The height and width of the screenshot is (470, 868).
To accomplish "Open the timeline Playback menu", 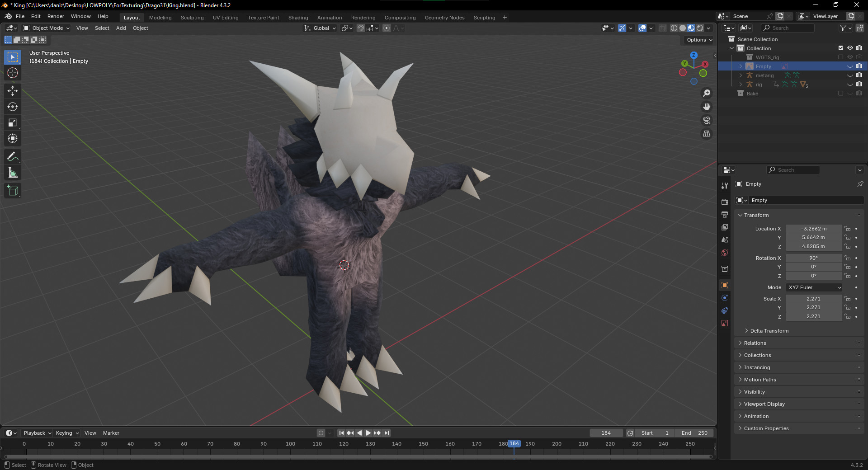I will coord(37,433).
